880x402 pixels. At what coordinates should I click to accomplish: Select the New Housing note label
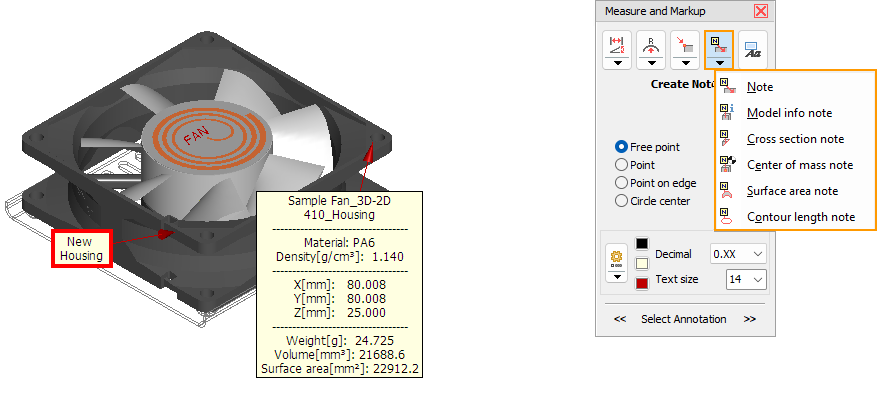coord(81,249)
